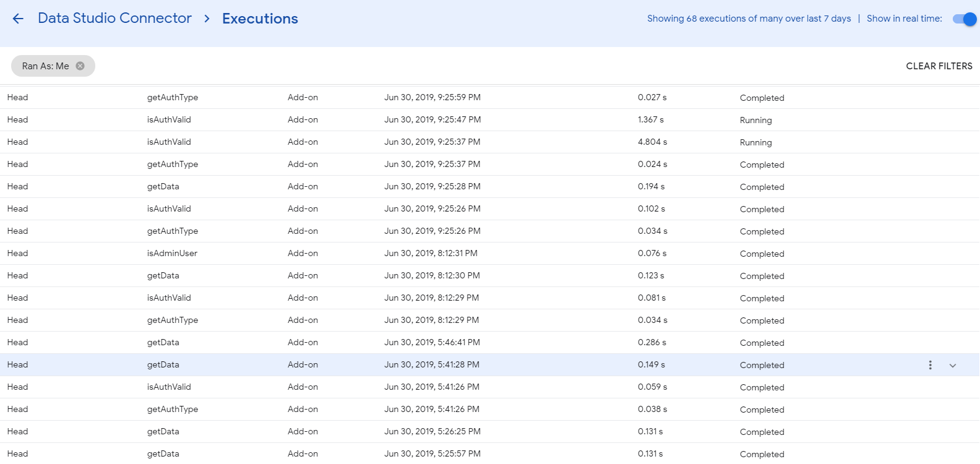Select the isAuthValid row at 5:41:26 PM
Screen dimensions: 980x464
[x=169, y=387]
